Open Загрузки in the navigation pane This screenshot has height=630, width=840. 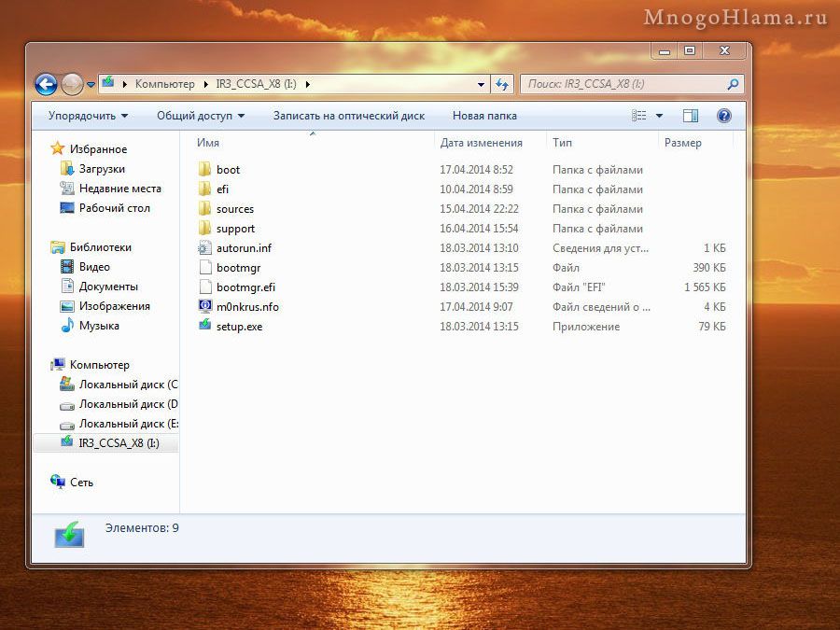[102, 169]
